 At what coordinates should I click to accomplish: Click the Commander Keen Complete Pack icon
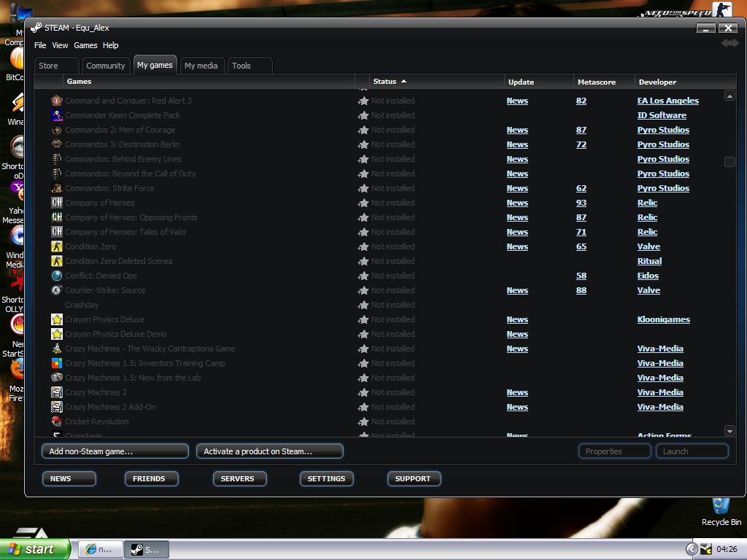point(57,115)
